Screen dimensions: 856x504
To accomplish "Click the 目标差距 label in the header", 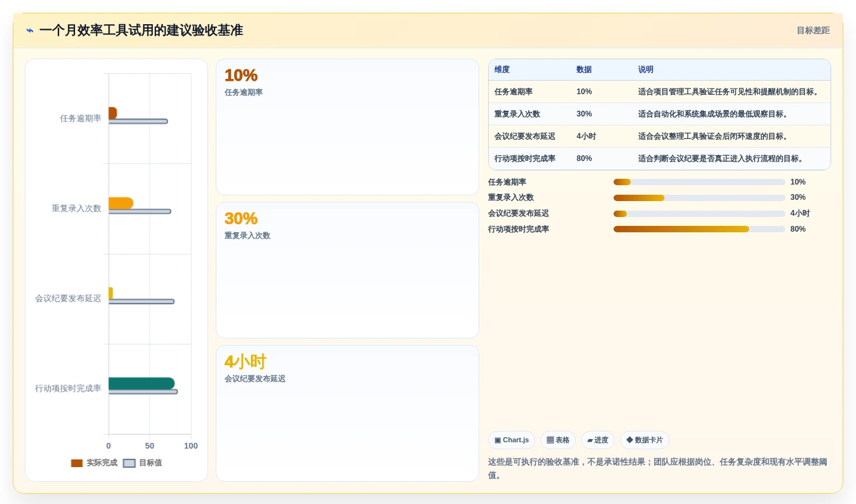I will [x=813, y=31].
